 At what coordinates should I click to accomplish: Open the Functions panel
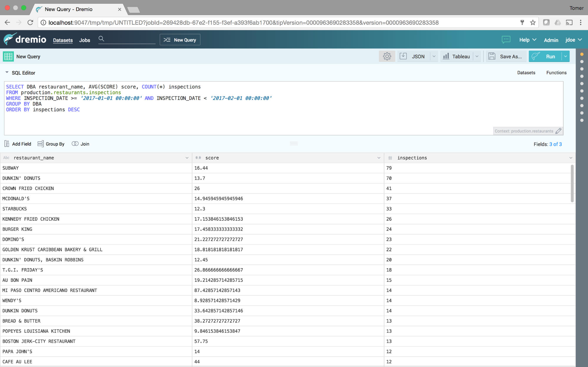[556, 73]
